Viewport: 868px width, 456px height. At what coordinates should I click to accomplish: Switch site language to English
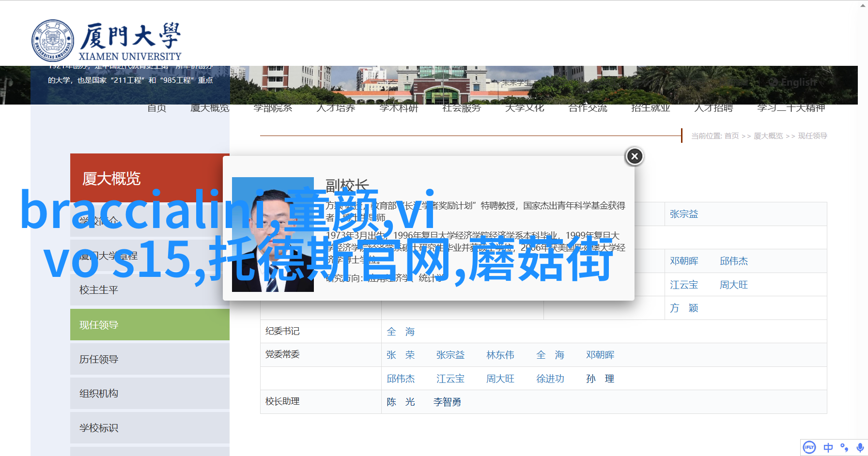[793, 82]
